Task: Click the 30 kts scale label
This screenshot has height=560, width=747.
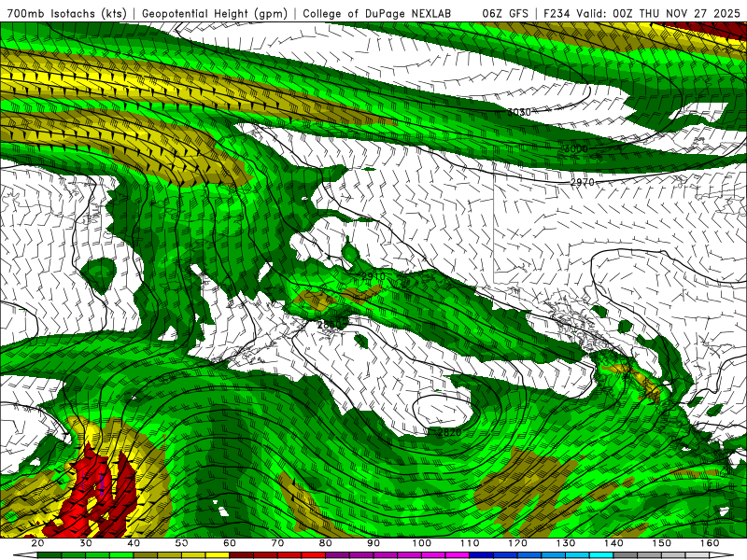Action: (x=86, y=543)
